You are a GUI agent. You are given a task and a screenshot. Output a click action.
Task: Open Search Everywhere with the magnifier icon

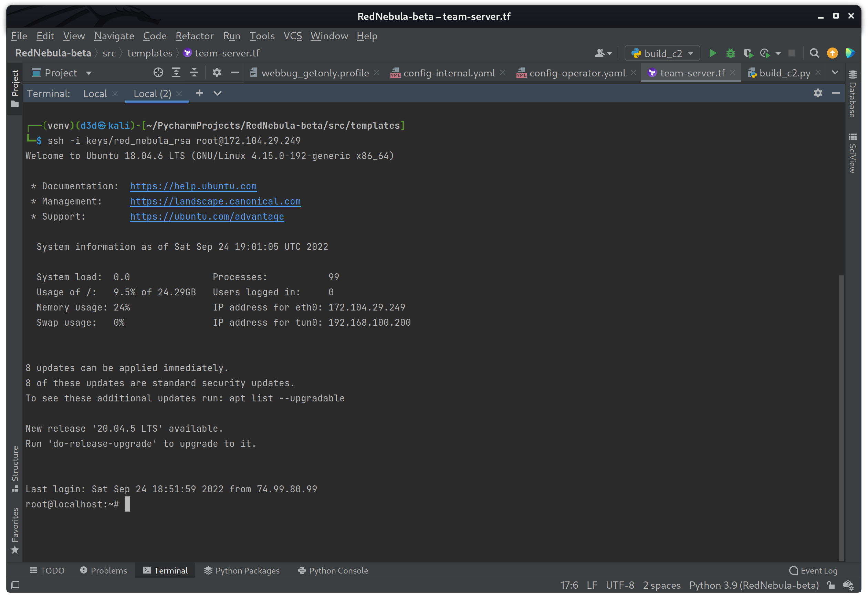coord(814,53)
